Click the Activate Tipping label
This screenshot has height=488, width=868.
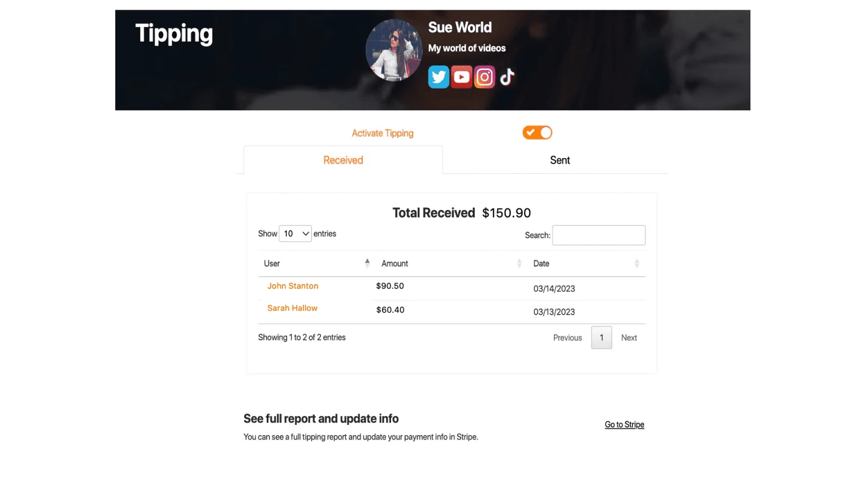383,133
